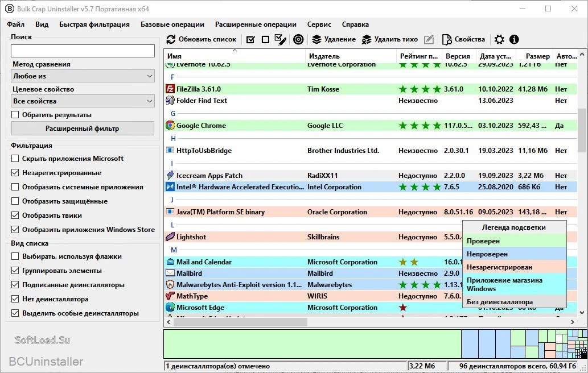Click the Folder Find Text icon

[x=170, y=101]
